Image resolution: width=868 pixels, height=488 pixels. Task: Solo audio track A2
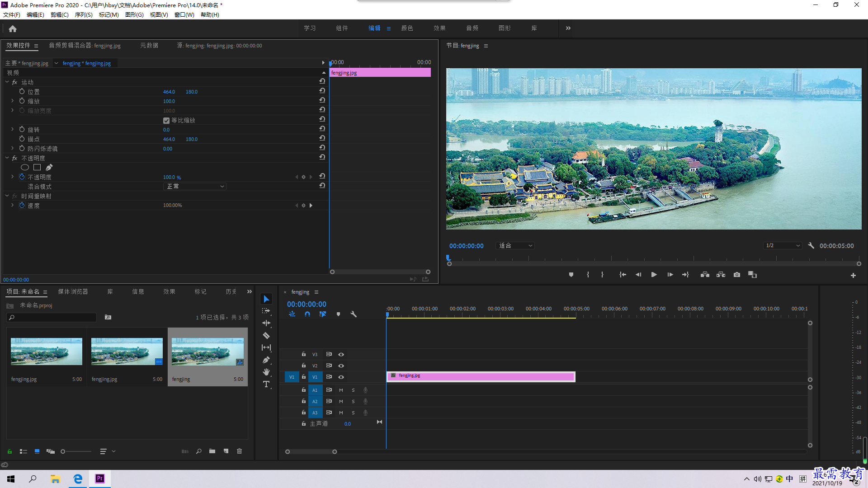[353, 402]
